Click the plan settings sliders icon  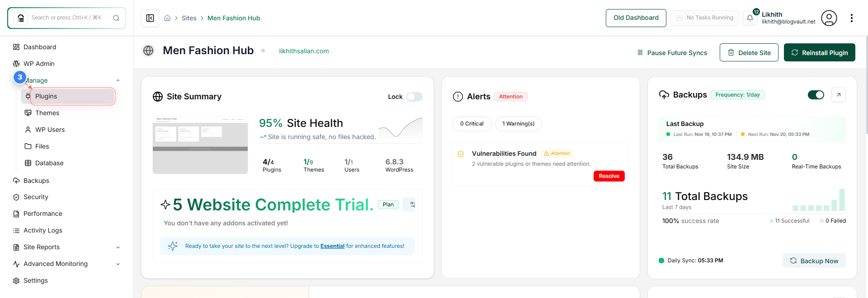pos(412,205)
